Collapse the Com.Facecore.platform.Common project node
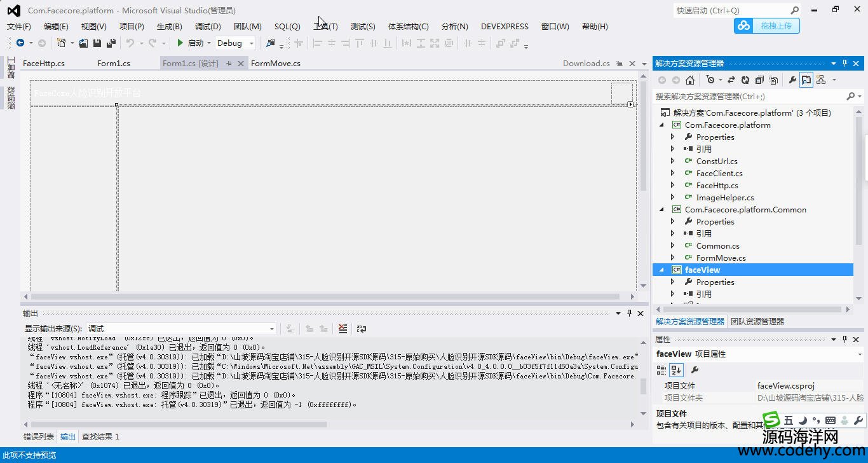The height and width of the screenshot is (463, 868). (661, 209)
